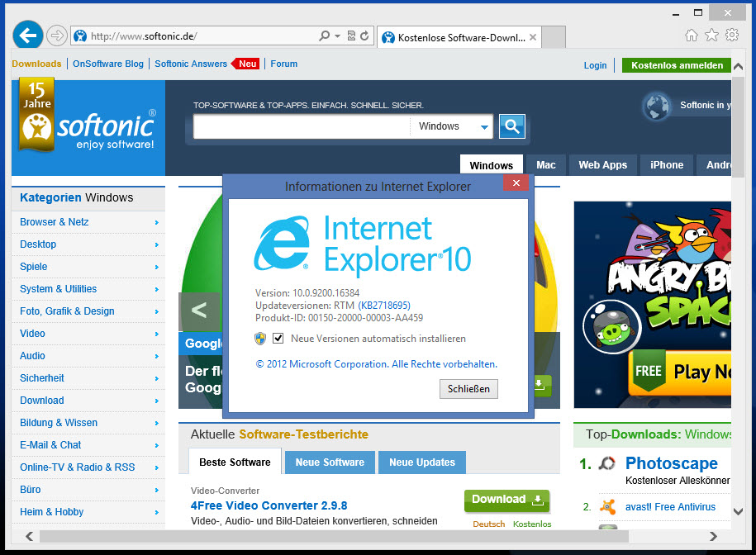Image resolution: width=756 pixels, height=555 pixels.
Task: Click the Back navigation arrow
Action: (27, 35)
